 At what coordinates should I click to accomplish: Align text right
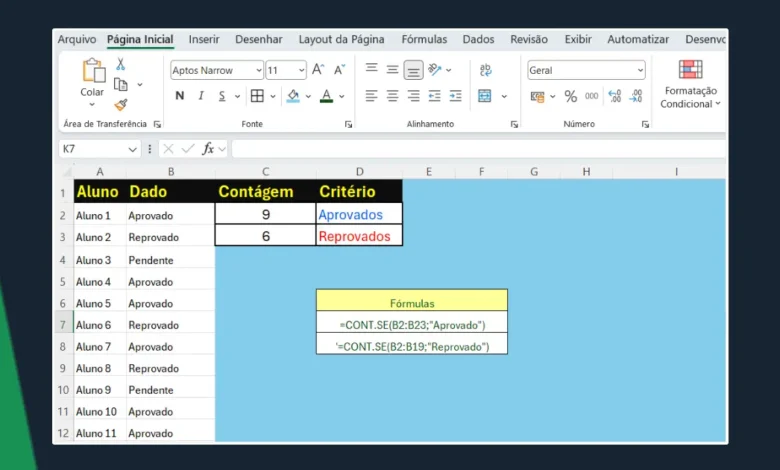413,95
